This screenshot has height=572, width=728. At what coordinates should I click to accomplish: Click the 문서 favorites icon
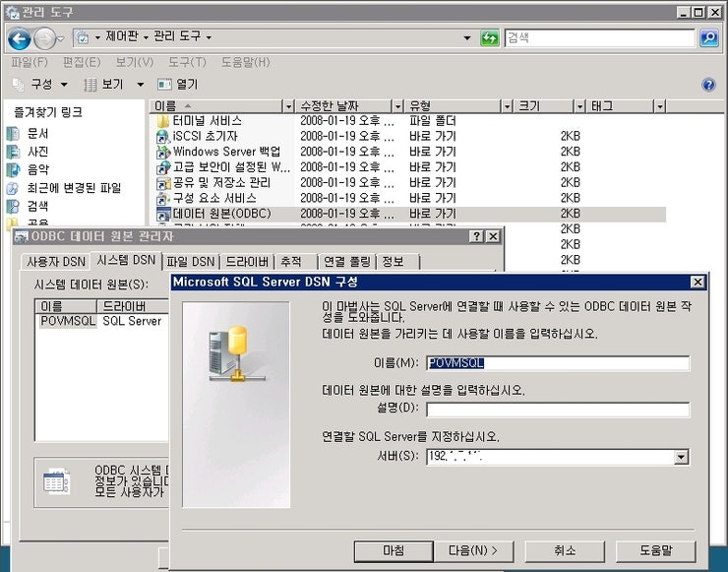[x=13, y=134]
